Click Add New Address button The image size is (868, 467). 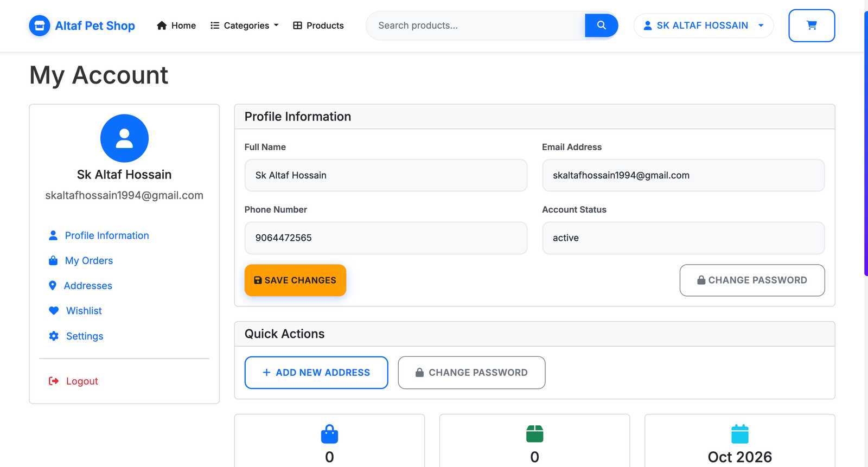pyautogui.click(x=316, y=373)
